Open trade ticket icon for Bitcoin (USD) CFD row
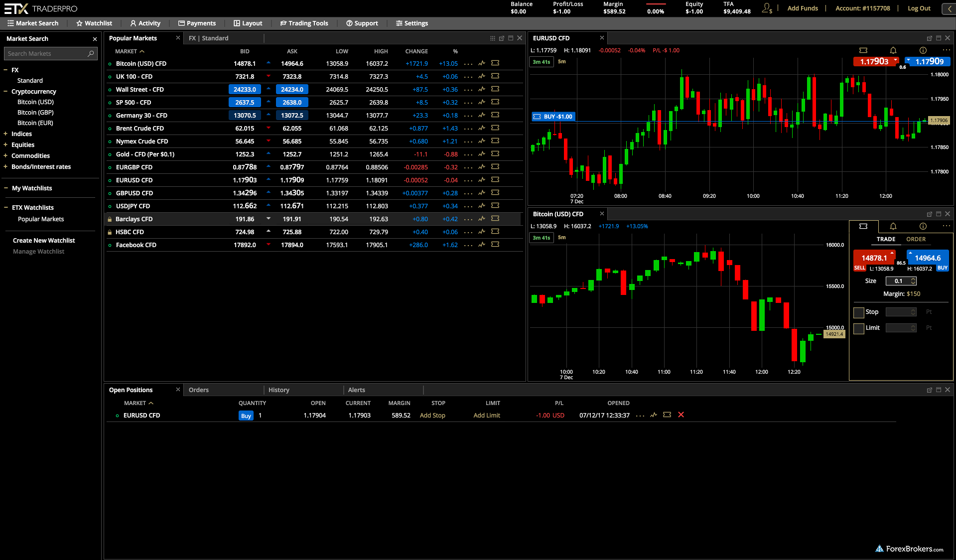 click(495, 63)
